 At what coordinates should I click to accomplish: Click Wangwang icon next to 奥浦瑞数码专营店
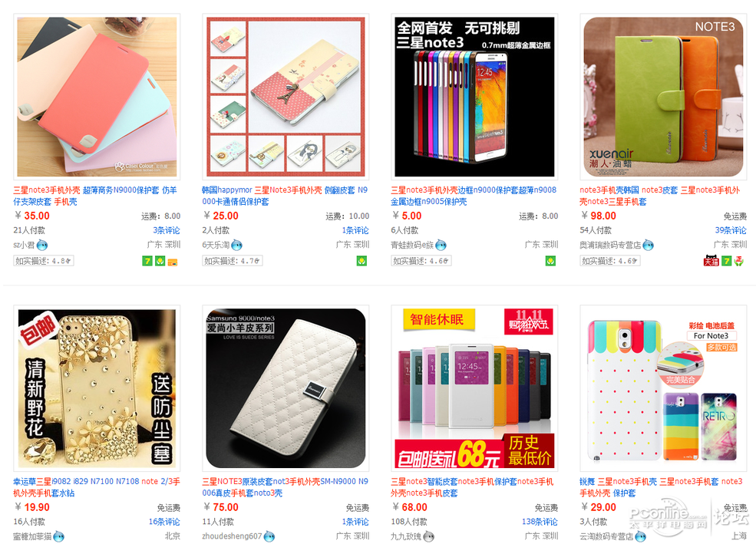tap(649, 246)
